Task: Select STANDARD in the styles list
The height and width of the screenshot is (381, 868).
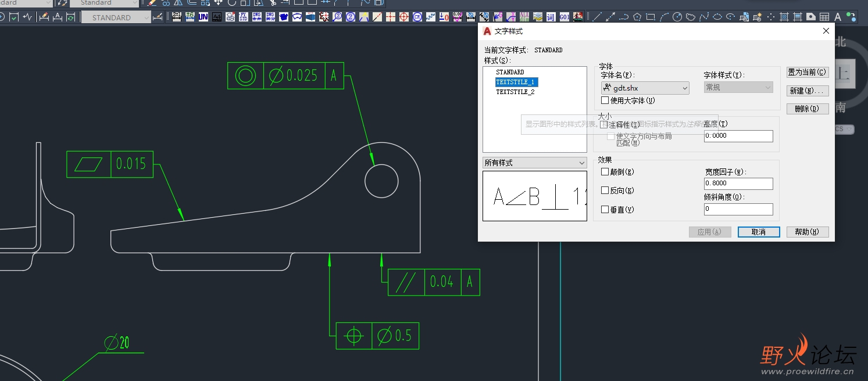Action: click(x=510, y=72)
